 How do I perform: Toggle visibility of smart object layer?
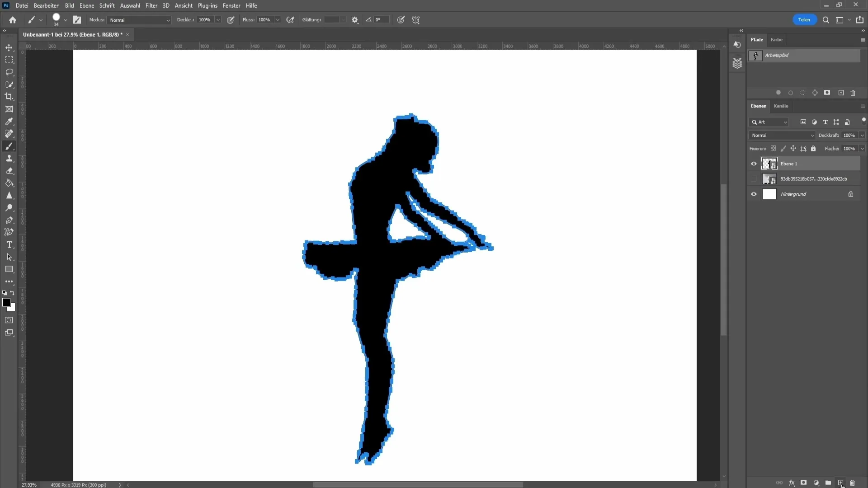point(753,179)
